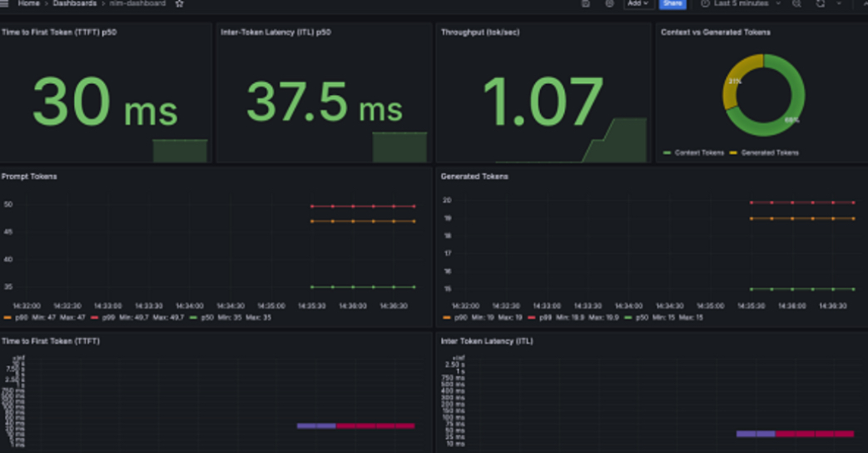Screen dimensions: 868x453
Task: Zoom out the time range
Action: (796, 3)
